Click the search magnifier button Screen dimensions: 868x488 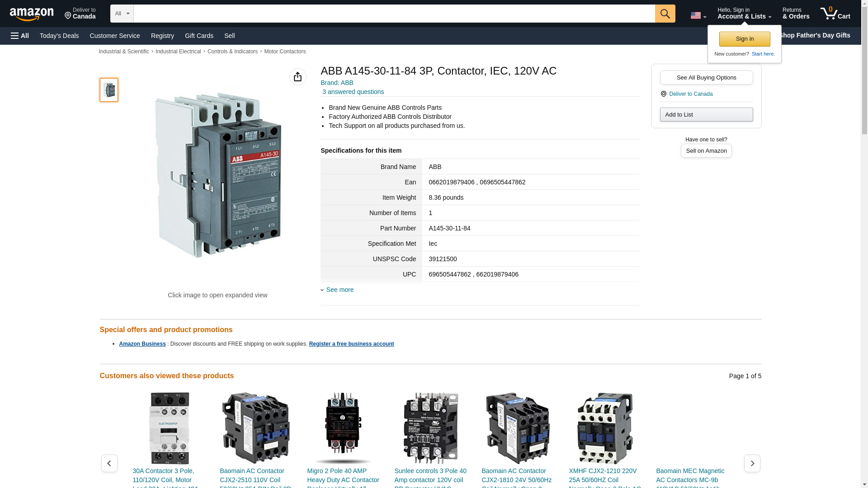[x=665, y=14]
